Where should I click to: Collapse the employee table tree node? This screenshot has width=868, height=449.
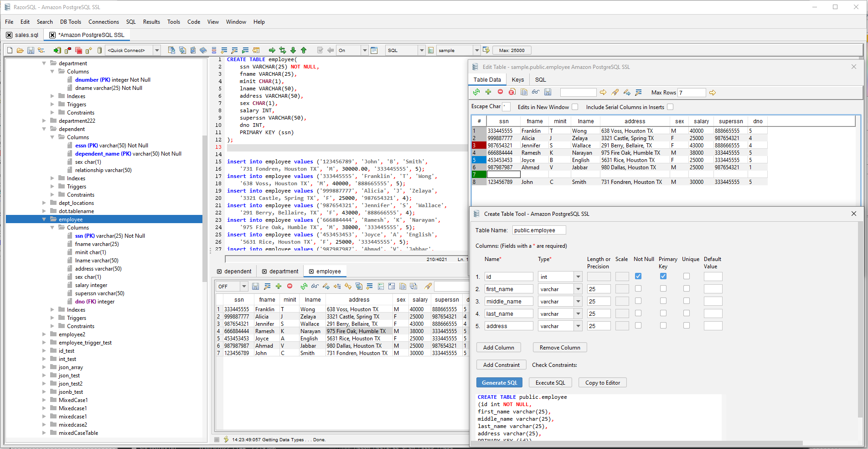(44, 219)
